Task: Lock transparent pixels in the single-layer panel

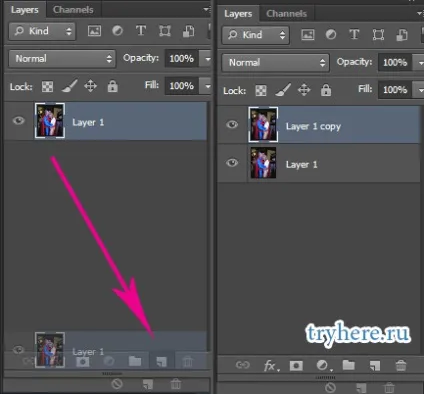Action: (47, 87)
